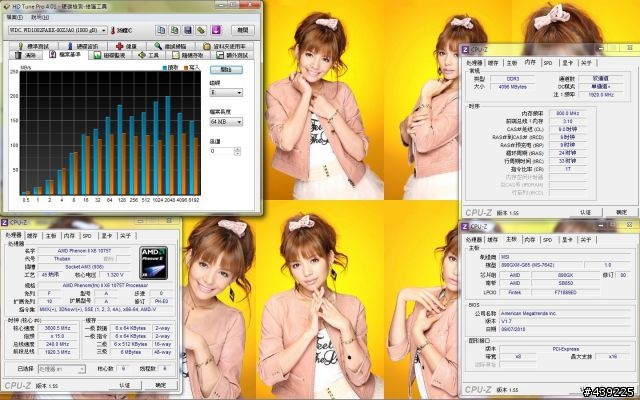Open the WDC WD1002FAEX drive selector dropdown
Image resolution: width=640 pixels, height=400 pixels.
104,30
